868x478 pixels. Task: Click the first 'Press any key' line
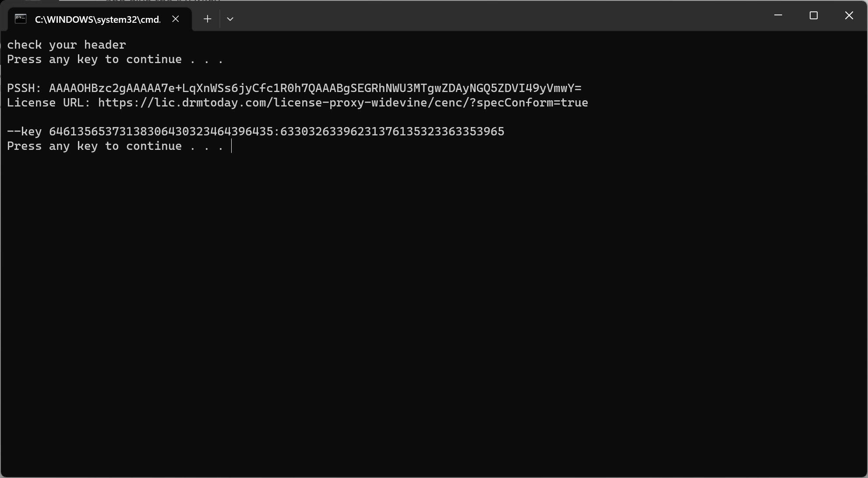coord(115,59)
